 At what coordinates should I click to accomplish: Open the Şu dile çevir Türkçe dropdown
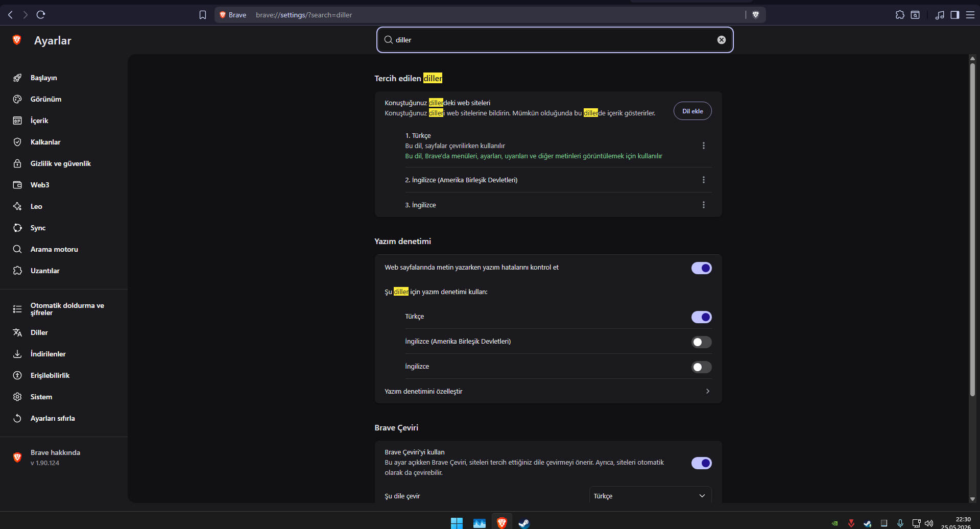coord(650,496)
